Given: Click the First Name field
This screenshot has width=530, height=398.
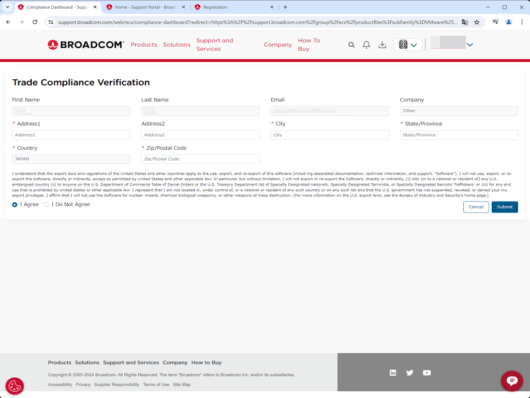Looking at the screenshot, I should pos(71,111).
